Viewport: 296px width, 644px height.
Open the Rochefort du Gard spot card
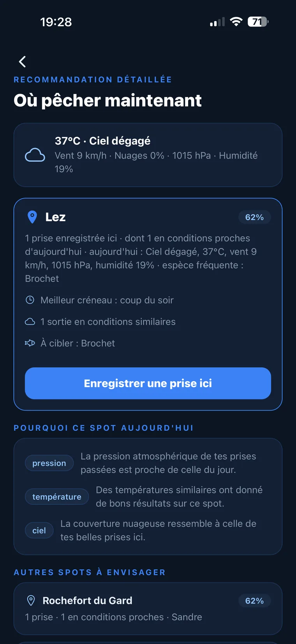148,609
